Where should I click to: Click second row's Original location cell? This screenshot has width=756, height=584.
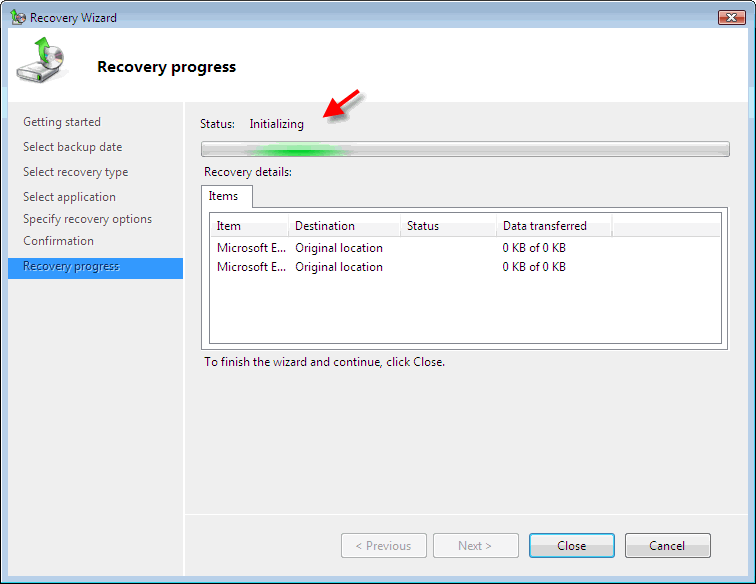click(x=339, y=267)
